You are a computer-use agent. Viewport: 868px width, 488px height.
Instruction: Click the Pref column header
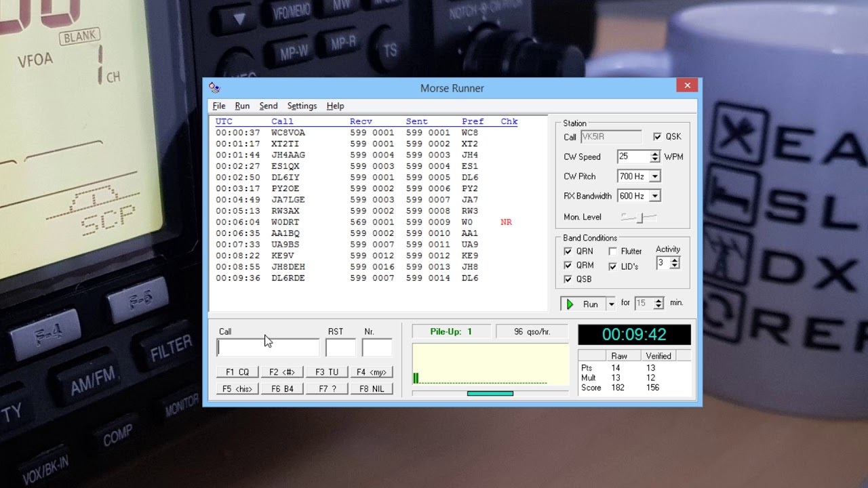point(473,122)
